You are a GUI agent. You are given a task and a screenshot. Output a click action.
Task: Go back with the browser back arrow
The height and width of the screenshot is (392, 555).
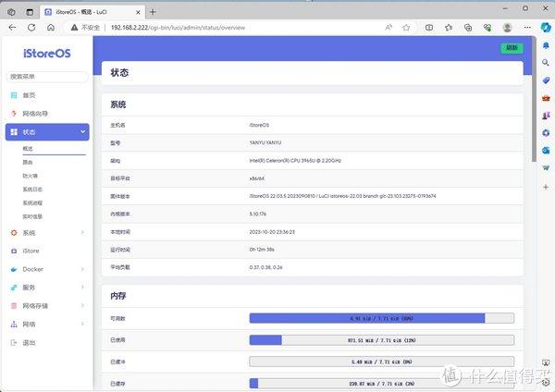tap(12, 27)
